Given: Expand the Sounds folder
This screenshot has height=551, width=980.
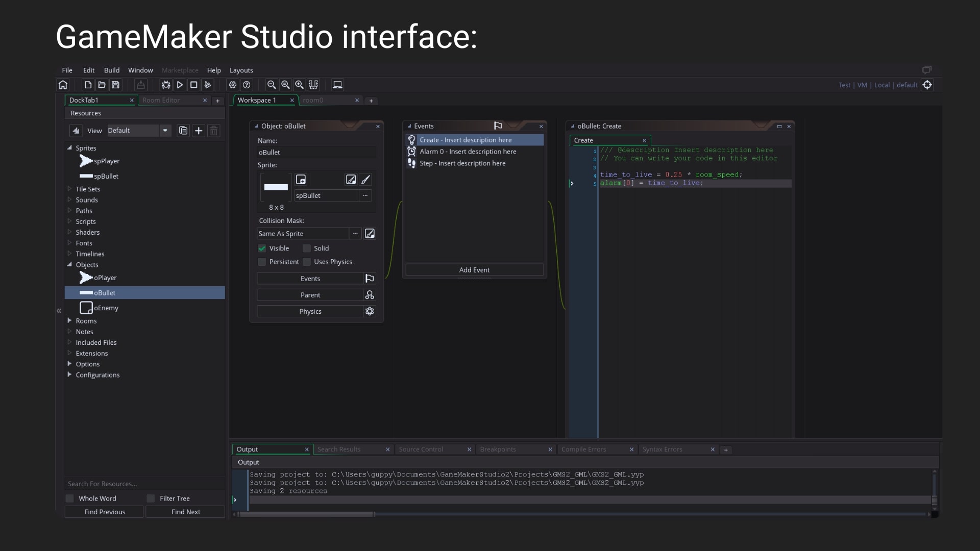Looking at the screenshot, I should (x=69, y=199).
